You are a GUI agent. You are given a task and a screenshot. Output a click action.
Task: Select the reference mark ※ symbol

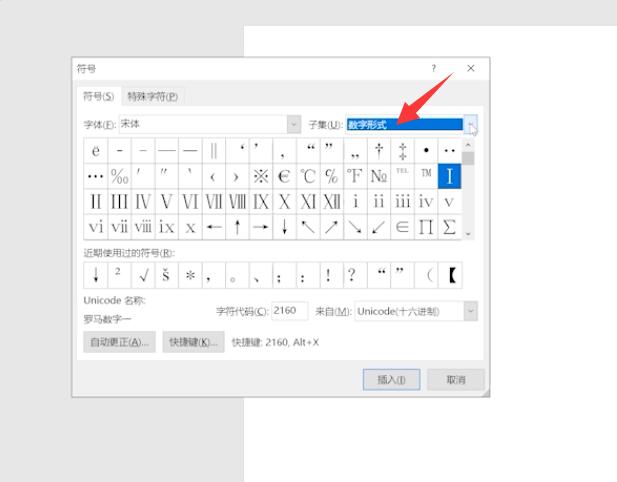coord(261,176)
